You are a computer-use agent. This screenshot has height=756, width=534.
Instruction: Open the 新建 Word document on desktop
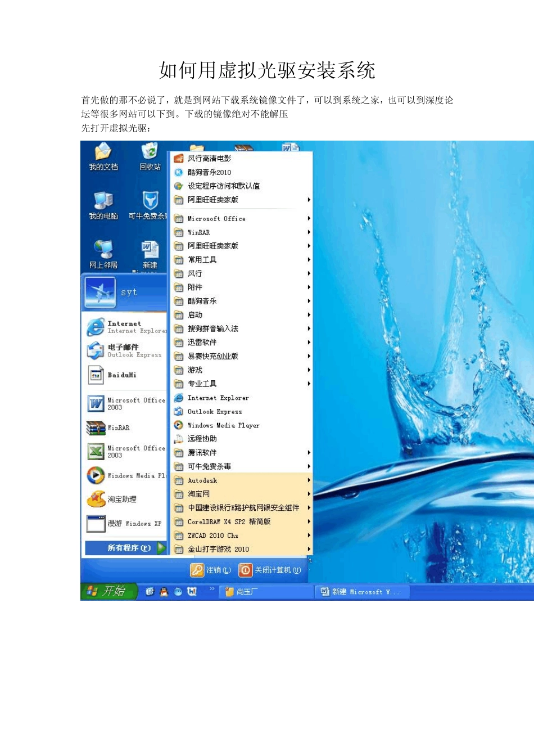pyautogui.click(x=150, y=255)
